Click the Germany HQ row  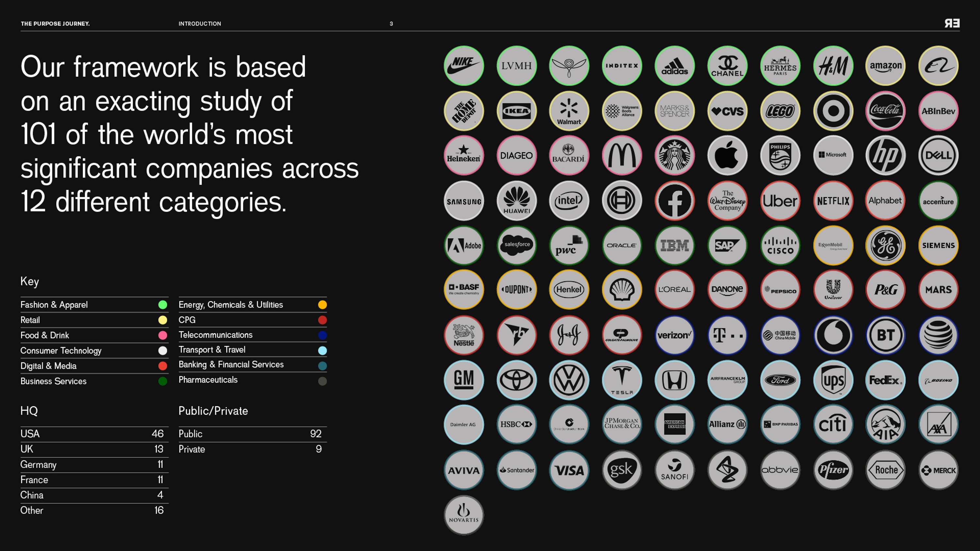click(94, 465)
